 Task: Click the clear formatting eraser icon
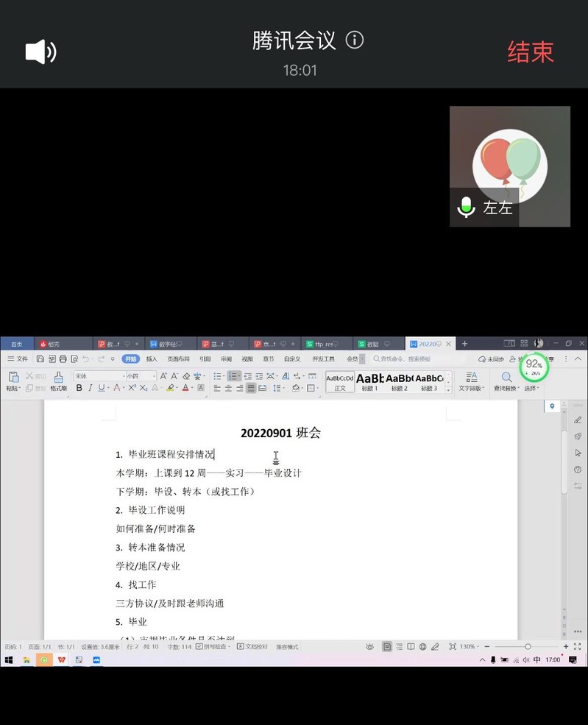point(186,376)
